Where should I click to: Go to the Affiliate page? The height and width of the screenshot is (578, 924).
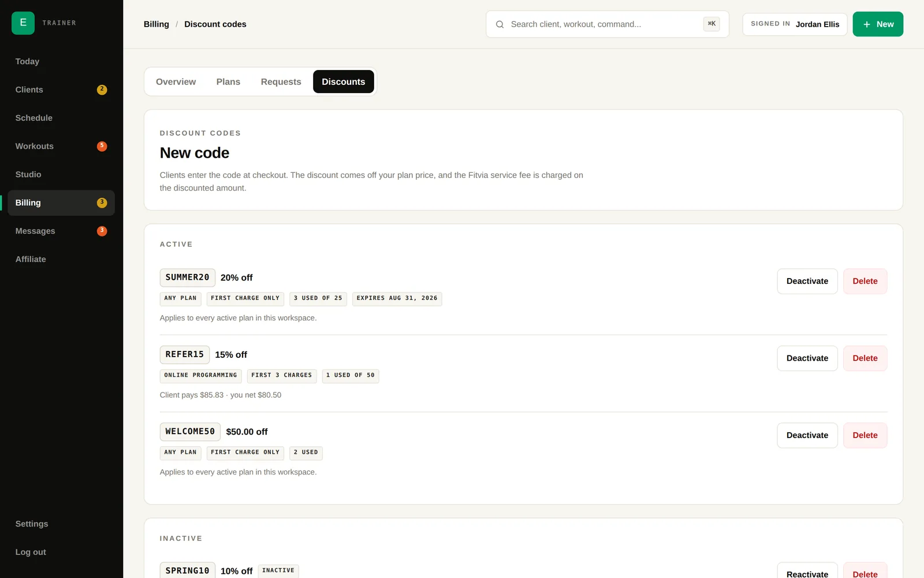(61, 260)
